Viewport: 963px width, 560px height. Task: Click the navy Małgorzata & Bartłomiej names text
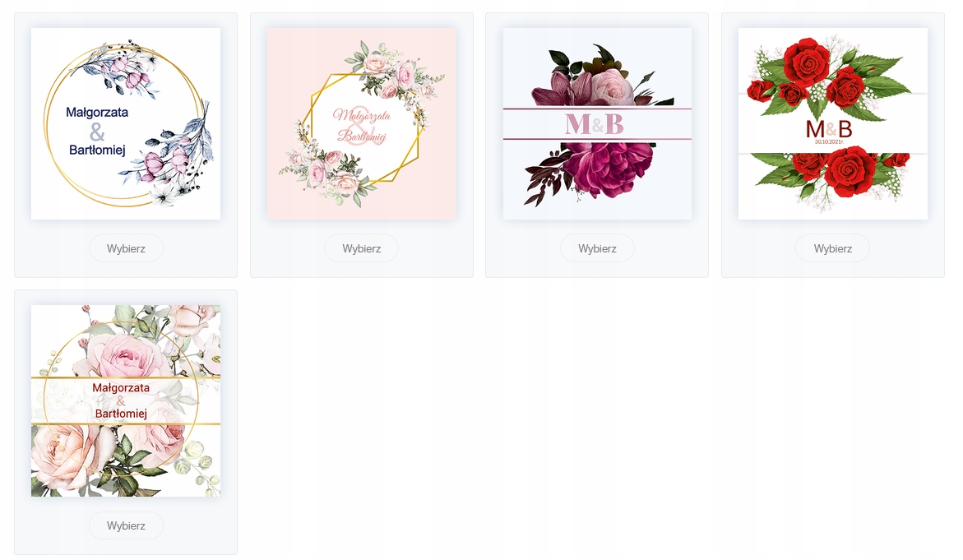tap(97, 131)
